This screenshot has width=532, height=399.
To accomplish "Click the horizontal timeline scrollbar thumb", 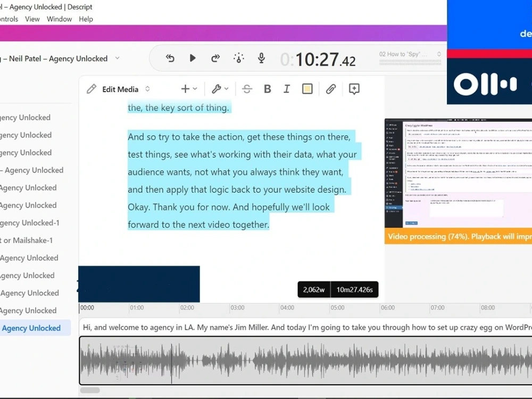I will click(90, 390).
